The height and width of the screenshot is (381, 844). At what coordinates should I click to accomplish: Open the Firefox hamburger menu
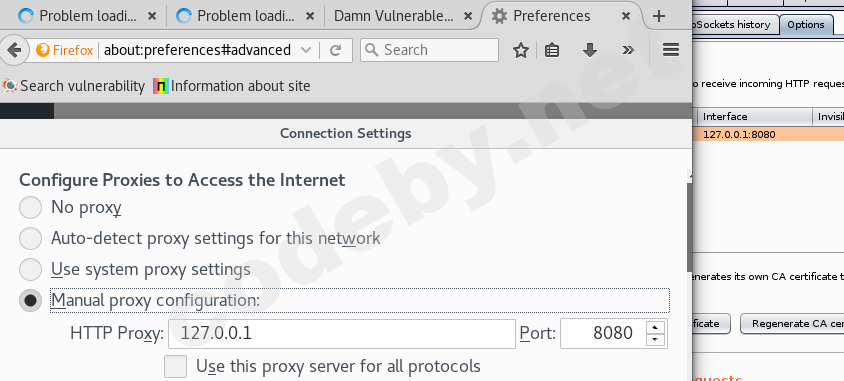tap(671, 50)
